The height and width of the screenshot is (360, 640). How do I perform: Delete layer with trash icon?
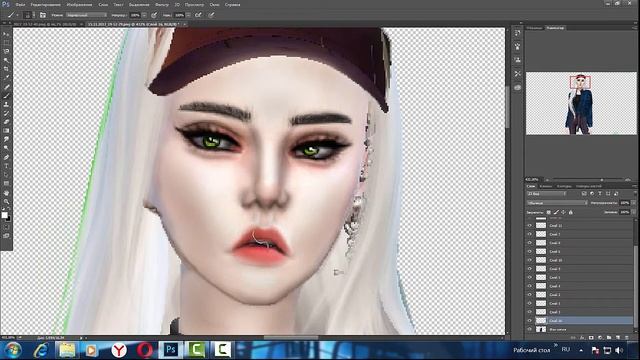pos(627,338)
